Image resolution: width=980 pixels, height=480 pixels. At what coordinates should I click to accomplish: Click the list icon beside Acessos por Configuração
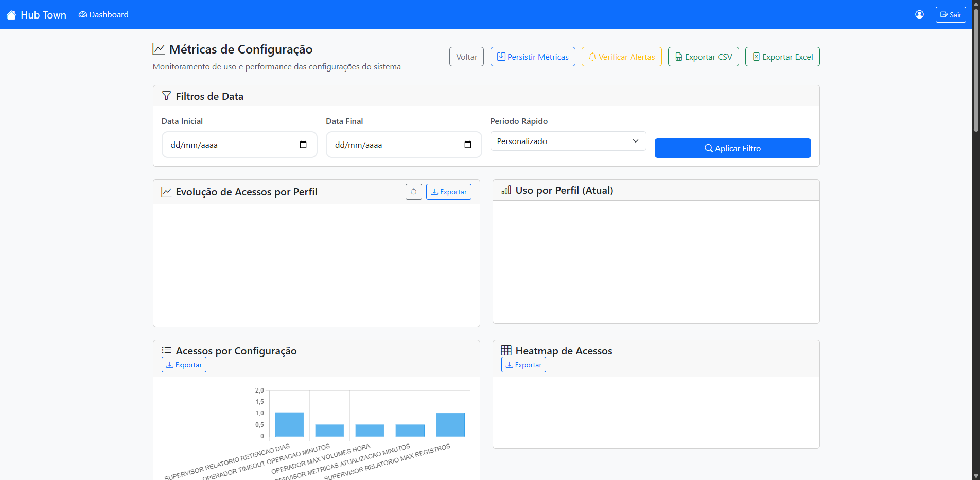coord(166,350)
